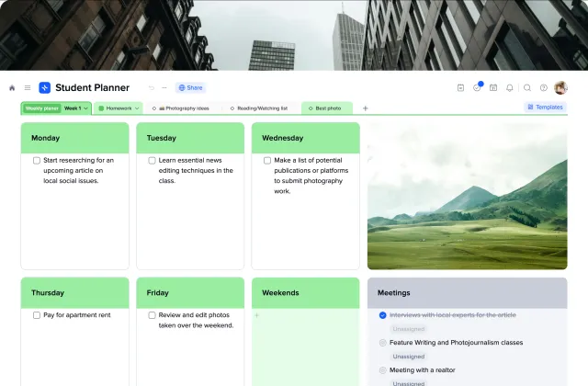Click Unassigned under Feature Writing classes
Viewport: 588px width, 386px height.
(408, 357)
